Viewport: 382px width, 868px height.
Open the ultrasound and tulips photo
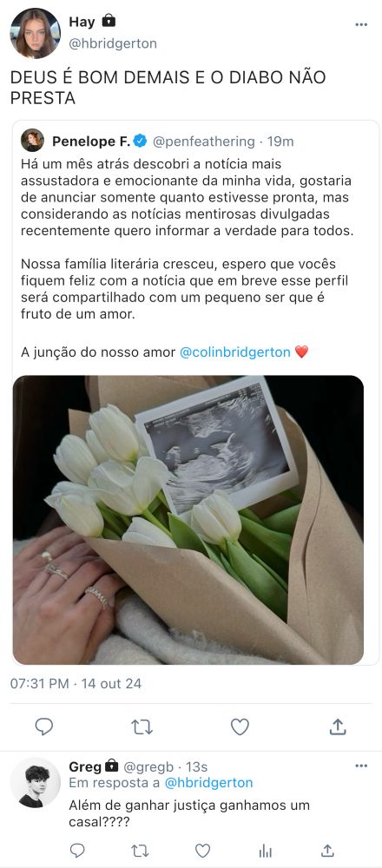click(188, 519)
